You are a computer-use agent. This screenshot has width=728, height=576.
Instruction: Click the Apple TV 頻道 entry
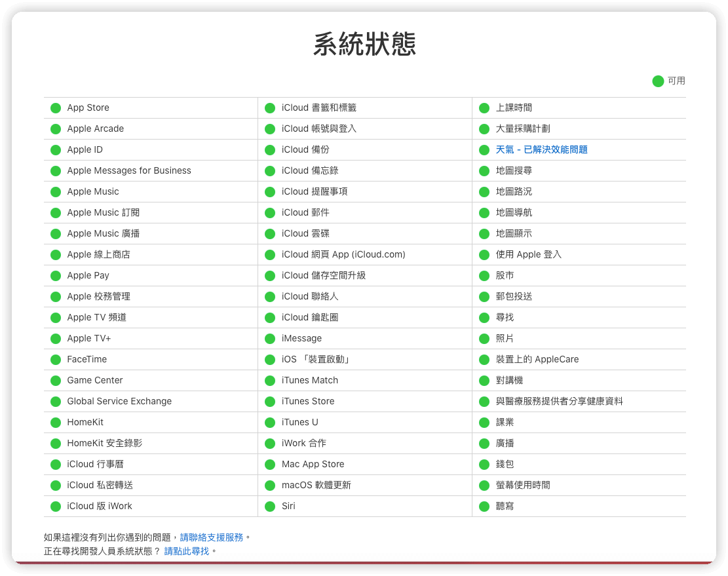pyautogui.click(x=96, y=317)
